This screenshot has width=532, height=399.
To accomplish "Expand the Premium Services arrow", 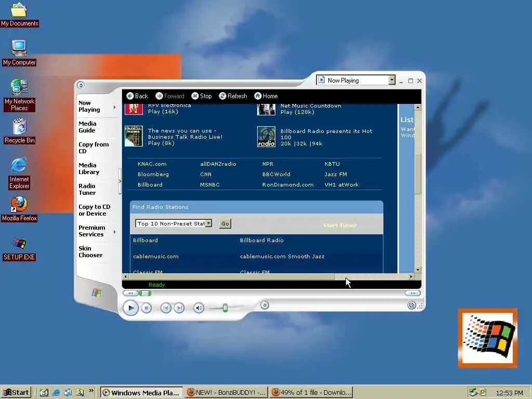I will click(115, 232).
